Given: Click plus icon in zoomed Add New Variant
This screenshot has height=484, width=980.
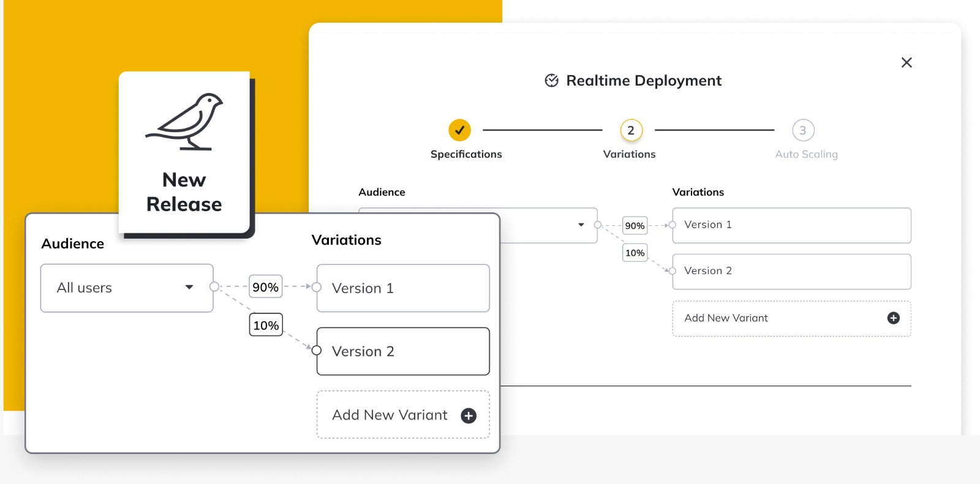Looking at the screenshot, I should (x=469, y=415).
